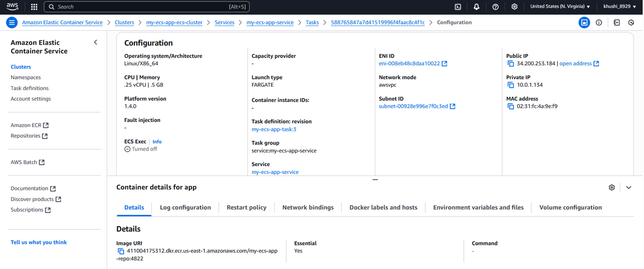The height and width of the screenshot is (269, 644).
Task: Collapse the container details panel chevron
Action: point(629,187)
